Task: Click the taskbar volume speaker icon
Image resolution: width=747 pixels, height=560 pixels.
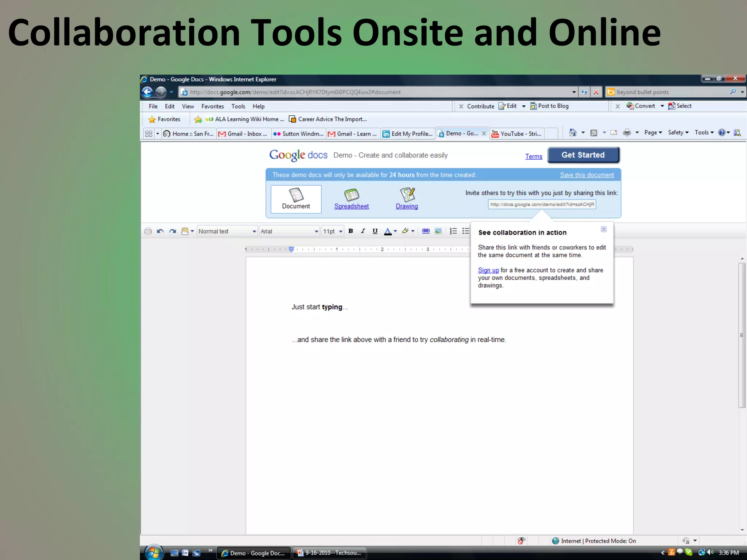Action: tap(710, 552)
